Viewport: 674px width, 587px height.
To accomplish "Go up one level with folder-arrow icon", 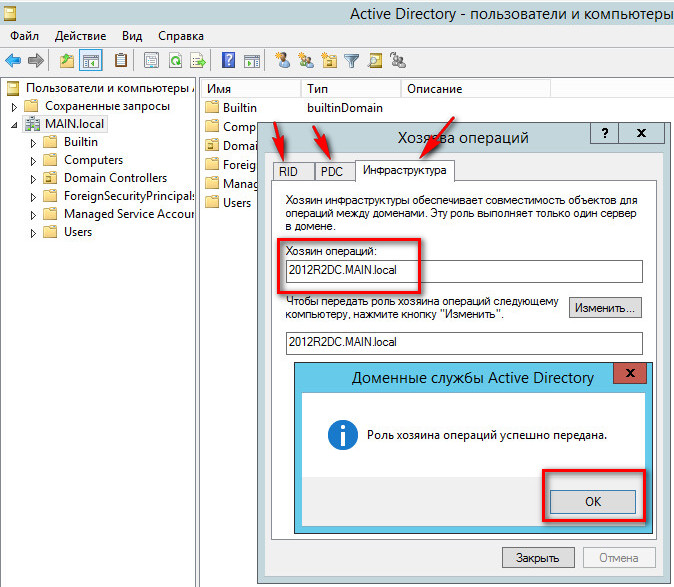I will click(x=67, y=61).
